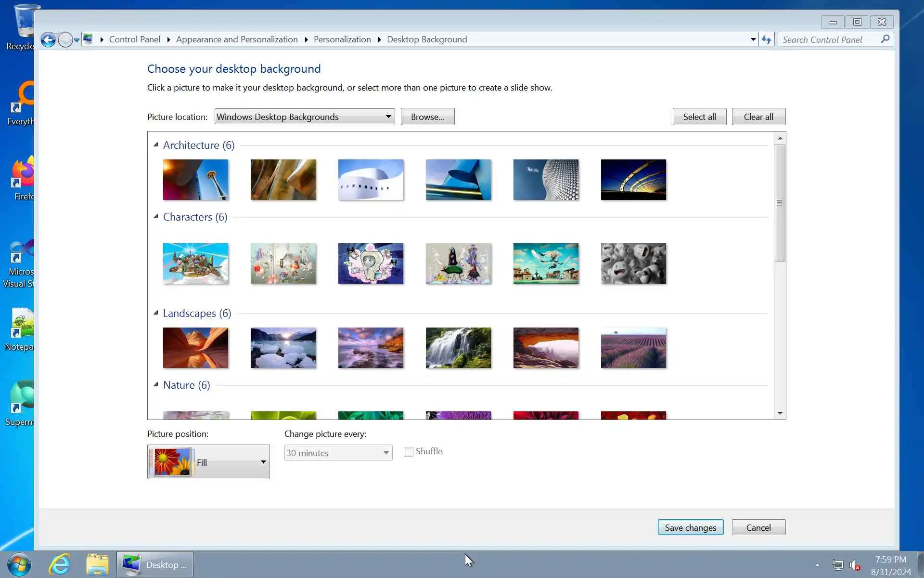Select the waterfall landscape thumbnail

[458, 348]
